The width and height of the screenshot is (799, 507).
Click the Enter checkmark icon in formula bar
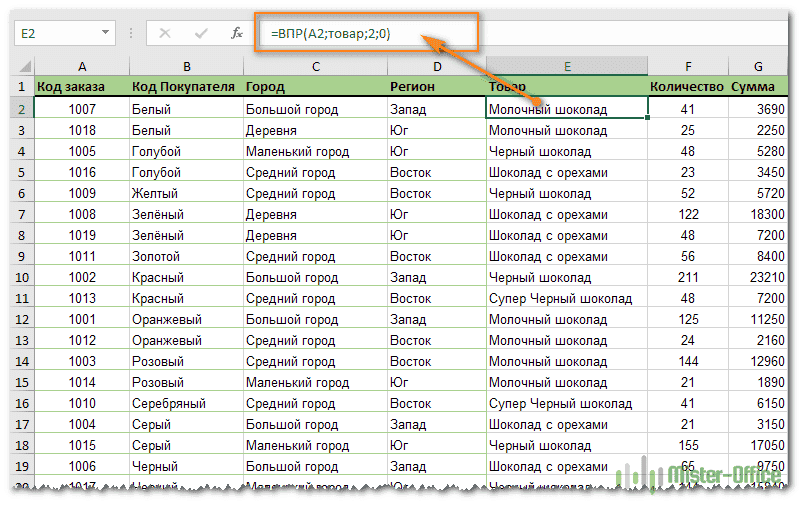(x=201, y=33)
